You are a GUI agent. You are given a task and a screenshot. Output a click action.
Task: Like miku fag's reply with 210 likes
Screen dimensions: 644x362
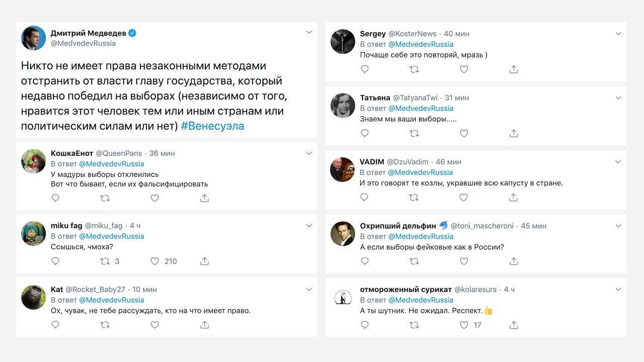click(x=155, y=261)
